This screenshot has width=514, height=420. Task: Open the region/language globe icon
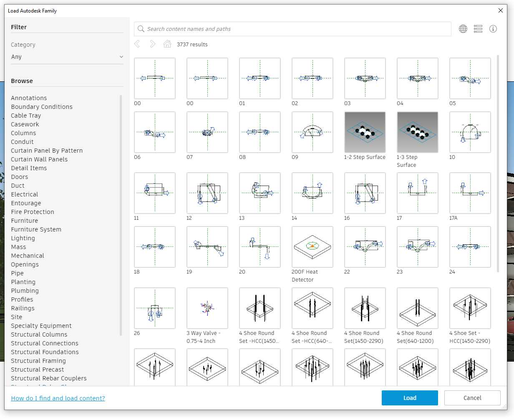[x=463, y=29]
